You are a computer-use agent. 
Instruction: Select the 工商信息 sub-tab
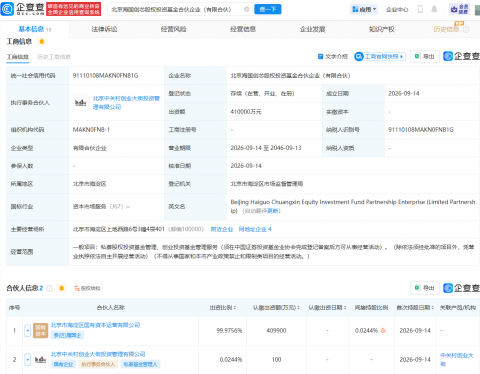coord(18,57)
